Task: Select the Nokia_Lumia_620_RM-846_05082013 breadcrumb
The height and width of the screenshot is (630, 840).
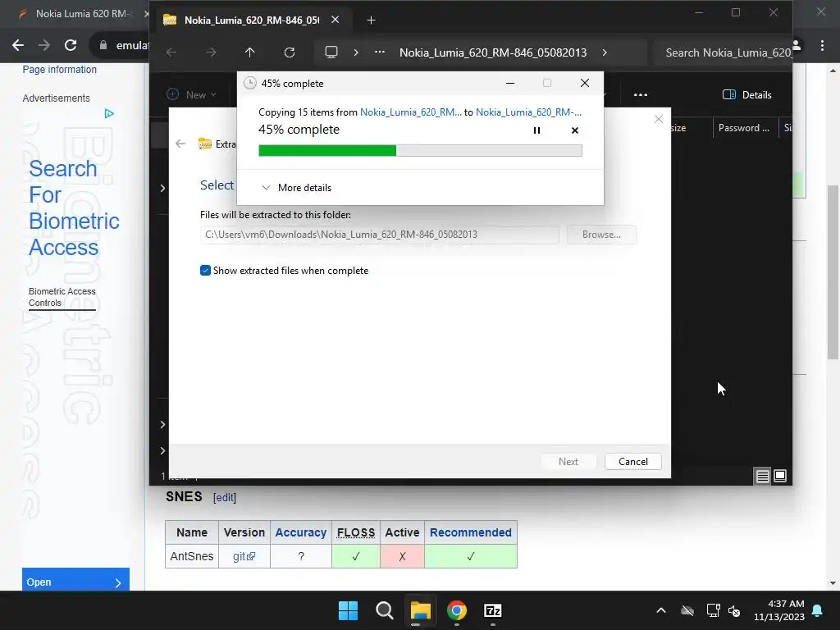Action: tap(493, 52)
